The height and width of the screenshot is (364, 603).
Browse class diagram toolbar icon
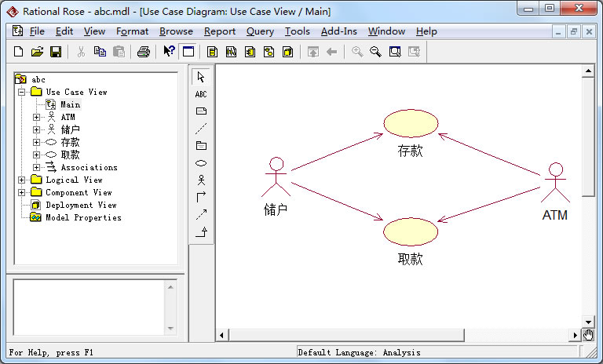pos(212,52)
